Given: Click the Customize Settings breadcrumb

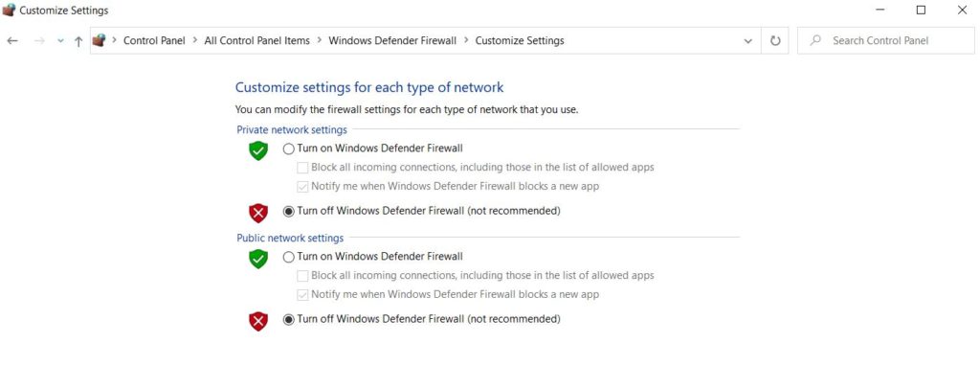Looking at the screenshot, I should tap(520, 40).
